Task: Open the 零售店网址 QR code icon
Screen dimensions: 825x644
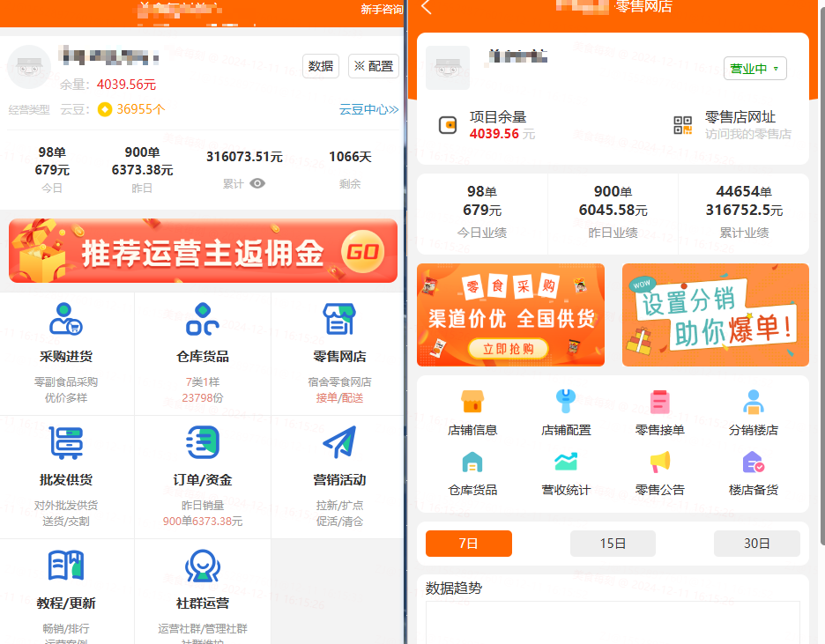Action: tap(683, 125)
